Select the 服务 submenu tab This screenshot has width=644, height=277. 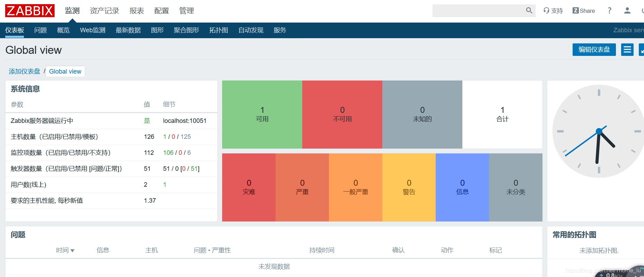(x=280, y=30)
